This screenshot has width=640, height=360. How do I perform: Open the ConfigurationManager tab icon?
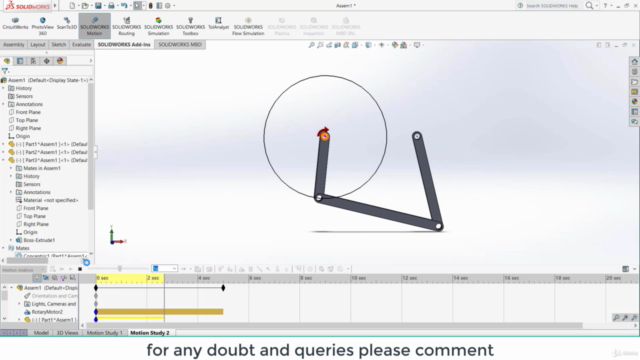pos(33,61)
